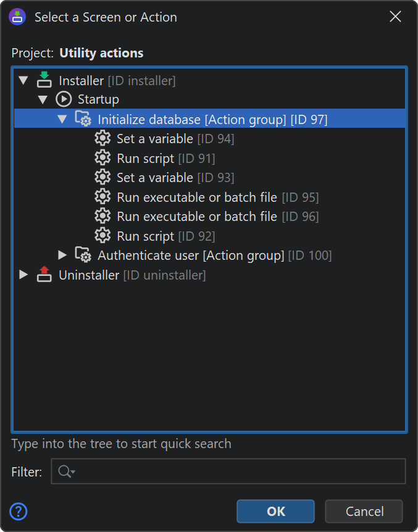Open the help question mark icon
Screen dimensions: 418x532
click(19, 511)
